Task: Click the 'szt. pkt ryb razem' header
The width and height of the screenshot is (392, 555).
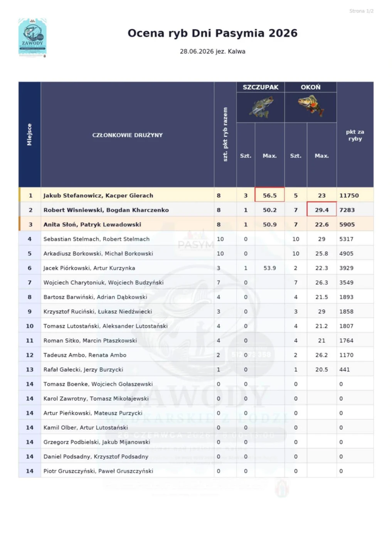Action: 225,134
